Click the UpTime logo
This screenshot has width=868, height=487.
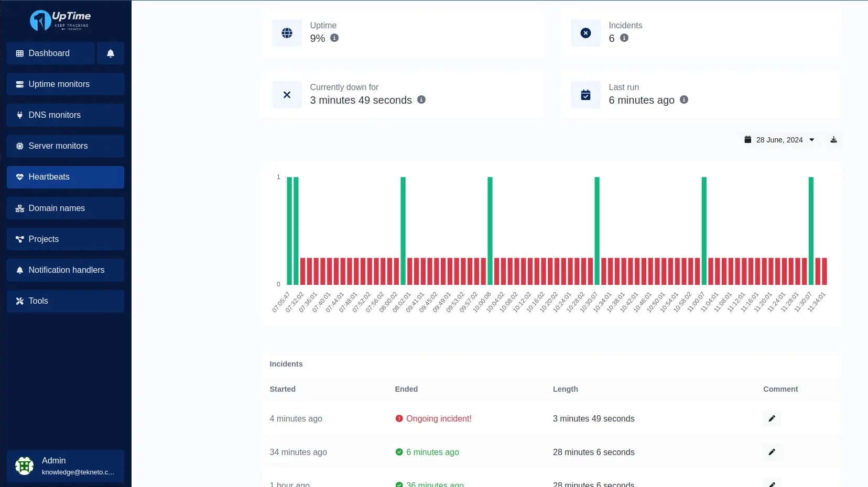coord(59,20)
